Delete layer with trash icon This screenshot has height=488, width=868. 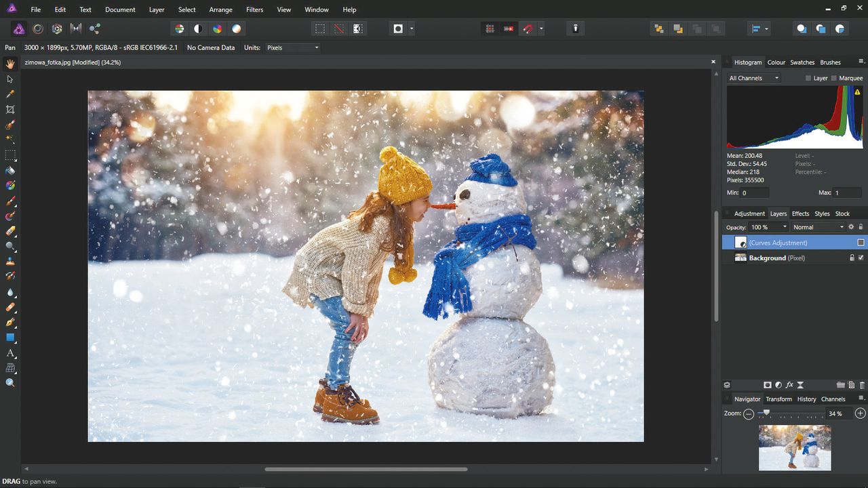point(863,385)
